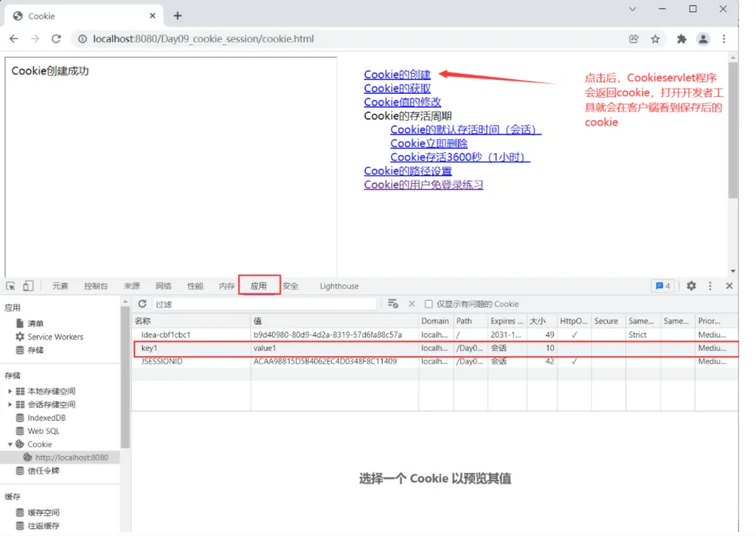The width and height of the screenshot is (756, 536).
Task: Switch to the 网络 tab
Action: click(164, 286)
